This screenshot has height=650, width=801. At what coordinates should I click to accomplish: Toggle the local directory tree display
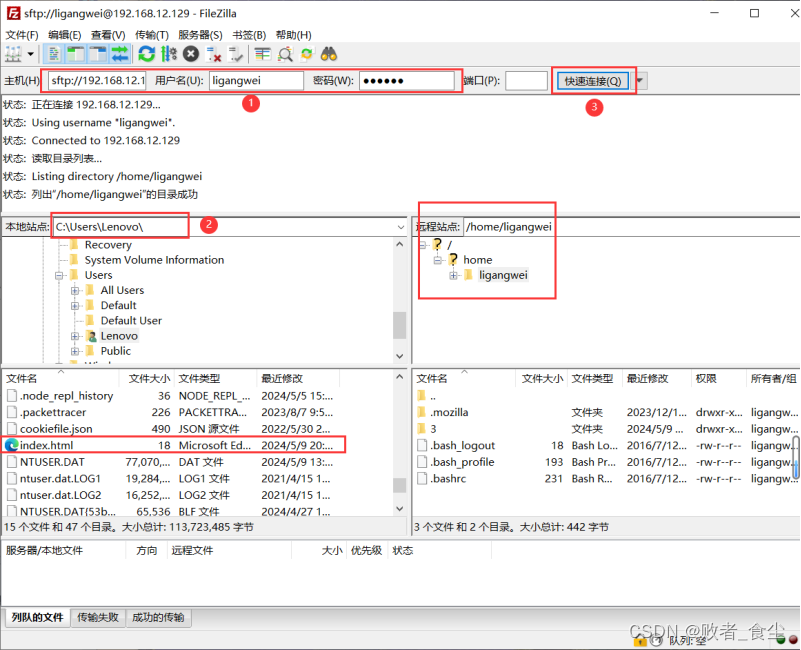(x=76, y=54)
